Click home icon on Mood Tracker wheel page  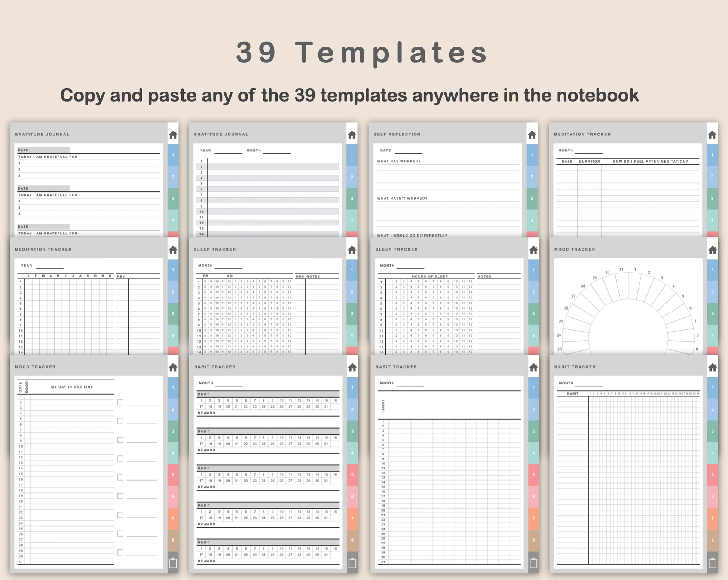coord(712,250)
